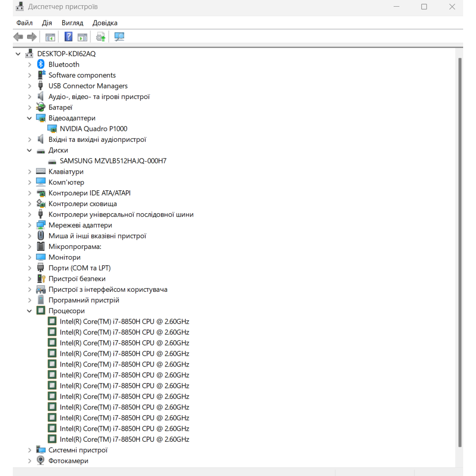Select the DESKTOP-KDI62AQ root node
This screenshot has height=476, width=476.
point(66,54)
